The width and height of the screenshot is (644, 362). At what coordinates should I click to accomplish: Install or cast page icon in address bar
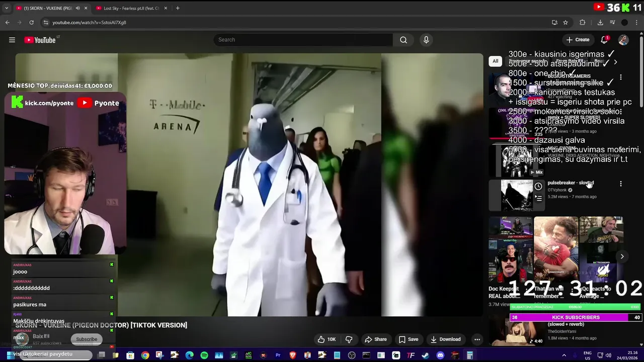(x=554, y=22)
